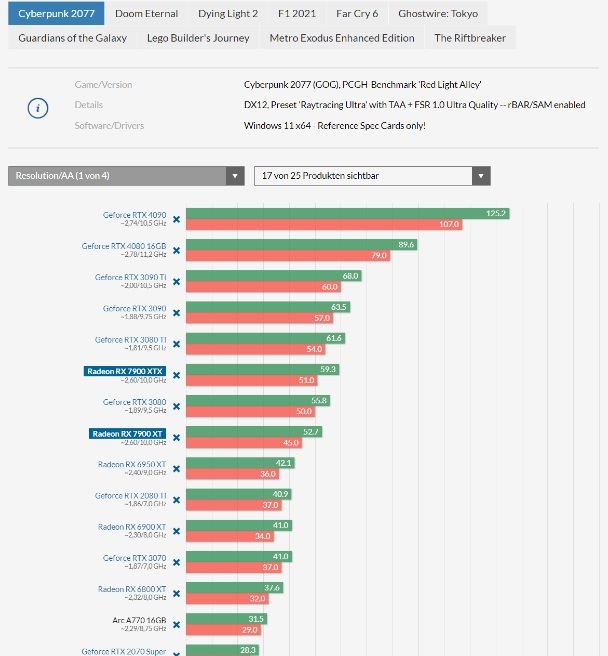Click the Geforce RTX 3080 Ti label
Screen dimensions: 608x656
coord(130,340)
